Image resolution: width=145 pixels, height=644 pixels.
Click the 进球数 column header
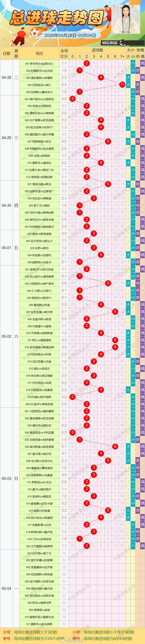pos(97,50)
